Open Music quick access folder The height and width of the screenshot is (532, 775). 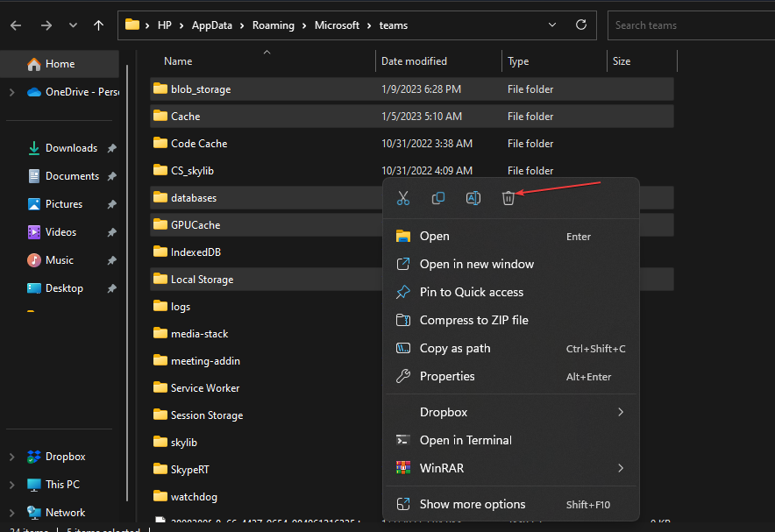pyautogui.click(x=51, y=260)
